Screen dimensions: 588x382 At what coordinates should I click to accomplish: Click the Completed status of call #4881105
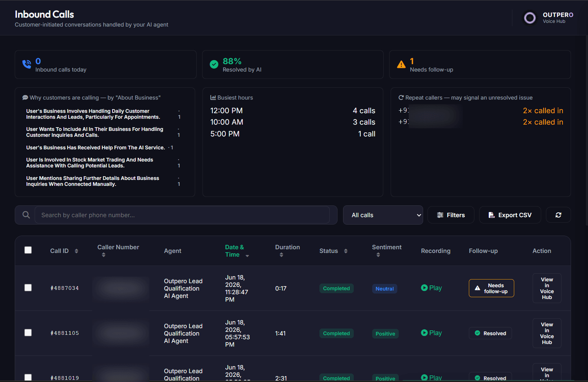[x=336, y=333]
